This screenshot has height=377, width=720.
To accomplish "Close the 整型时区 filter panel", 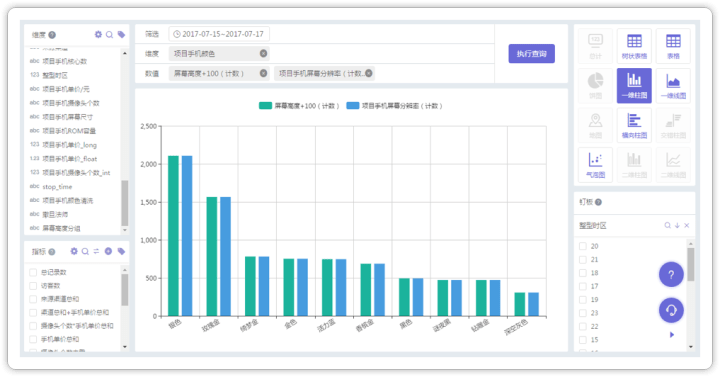I will click(x=686, y=225).
